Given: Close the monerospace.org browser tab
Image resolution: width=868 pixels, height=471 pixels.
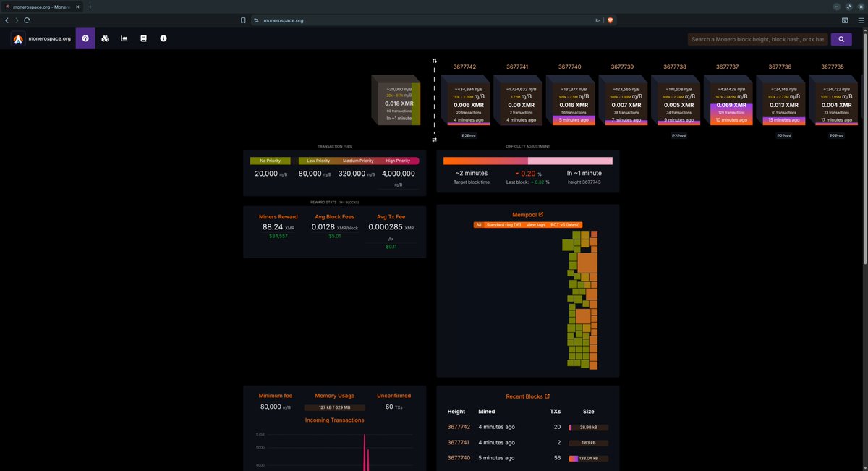Looking at the screenshot, I should coord(79,7).
